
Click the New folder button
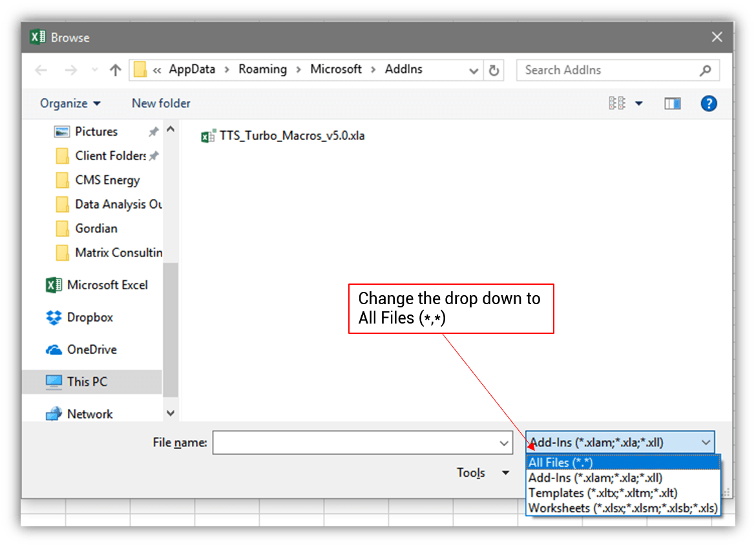(x=161, y=103)
